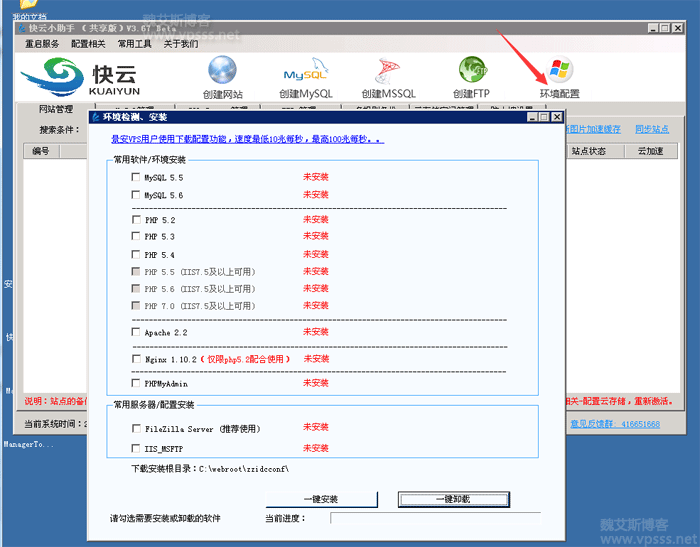The image size is (700, 547).
Task: Click the 当前进度 progress bar
Action: (x=434, y=518)
